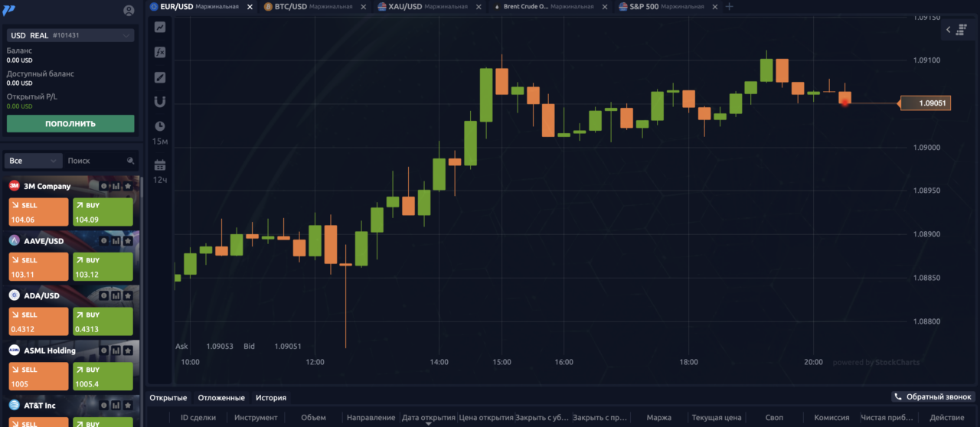Click BUY for 3M Company

point(103,213)
